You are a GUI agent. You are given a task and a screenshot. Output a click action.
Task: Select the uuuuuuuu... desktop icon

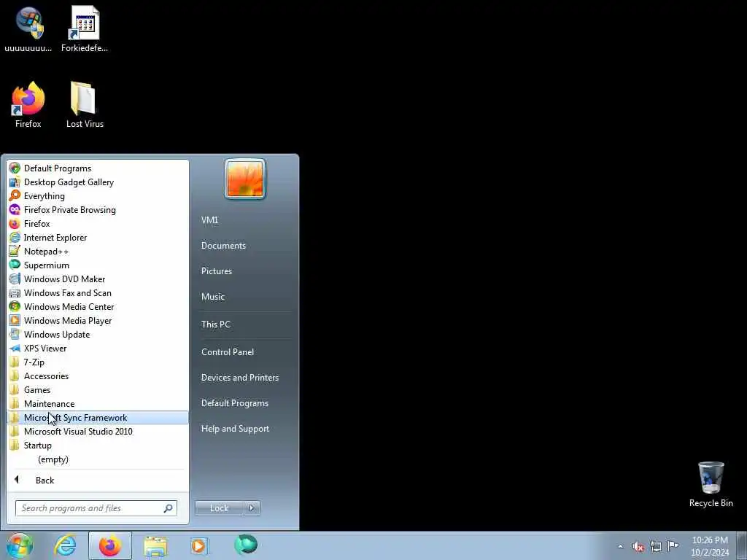[28, 28]
